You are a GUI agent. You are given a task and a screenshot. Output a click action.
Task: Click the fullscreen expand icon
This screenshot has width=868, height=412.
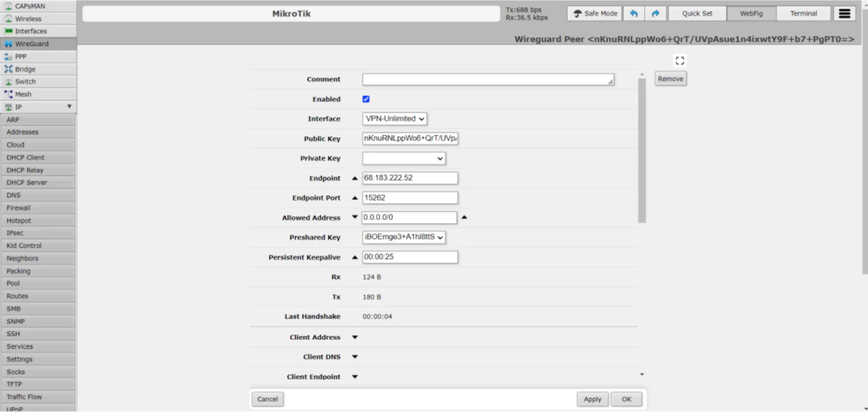[x=679, y=61]
